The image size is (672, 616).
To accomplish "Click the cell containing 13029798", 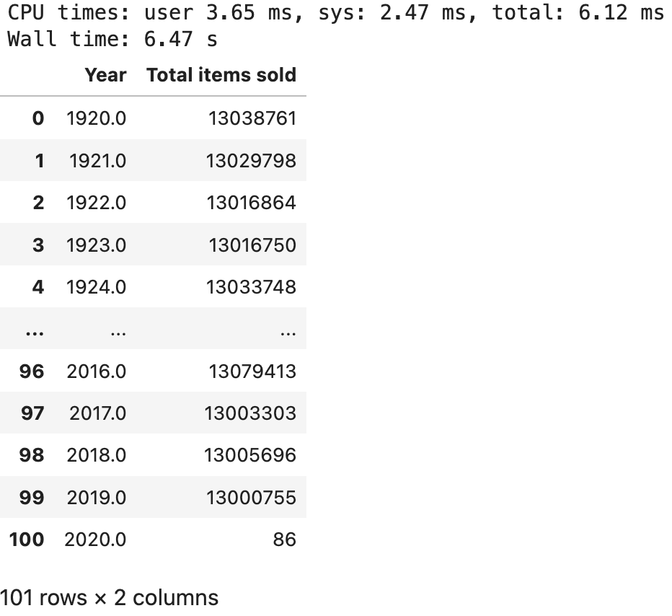I will click(x=252, y=160).
